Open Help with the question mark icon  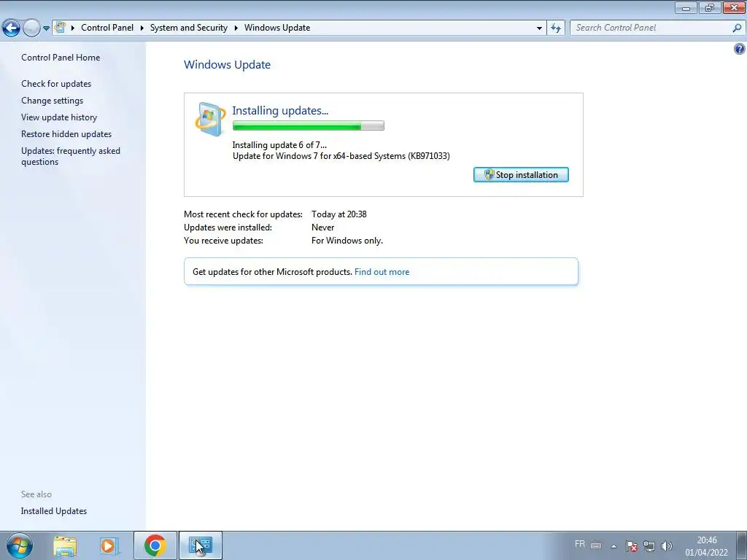coord(739,49)
